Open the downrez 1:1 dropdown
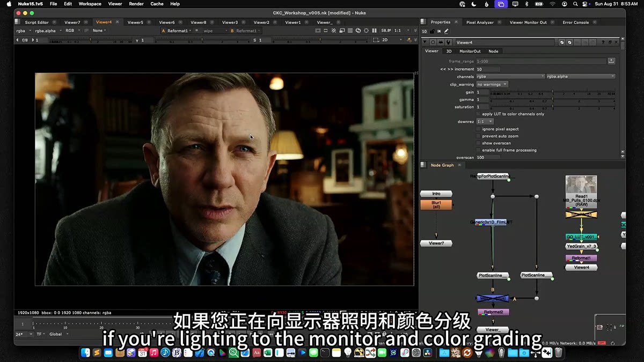644x362 pixels. 485,122
